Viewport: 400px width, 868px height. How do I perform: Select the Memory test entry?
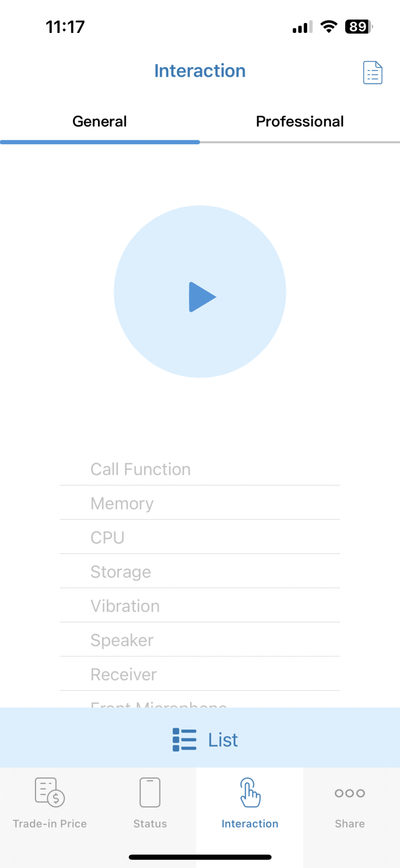click(200, 503)
